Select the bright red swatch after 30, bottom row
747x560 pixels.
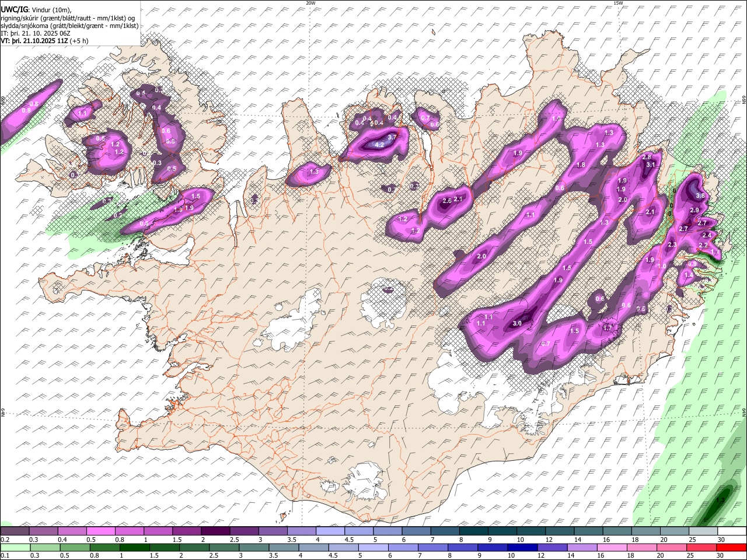click(731, 548)
